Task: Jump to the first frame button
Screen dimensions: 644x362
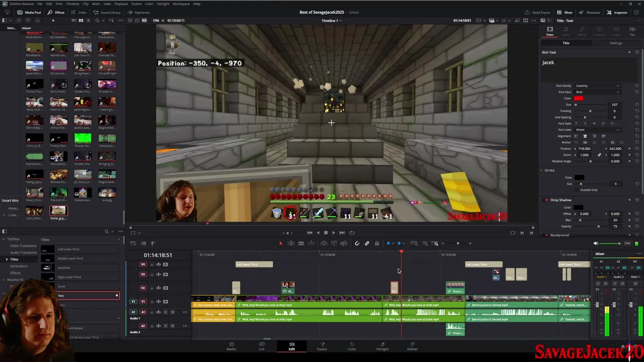Action: click(x=309, y=233)
